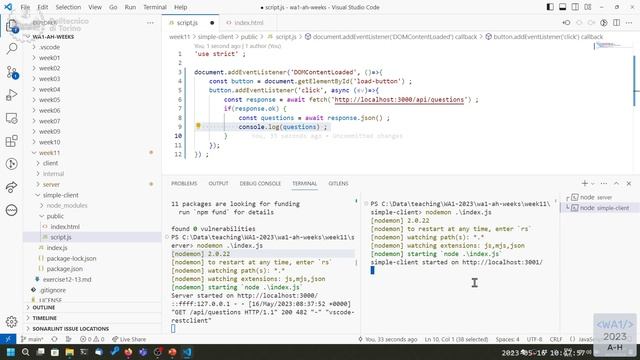This screenshot has height=360, width=640.
Task: Click the localhost:3000/api/questions URL in code
Action: [x=399, y=100]
